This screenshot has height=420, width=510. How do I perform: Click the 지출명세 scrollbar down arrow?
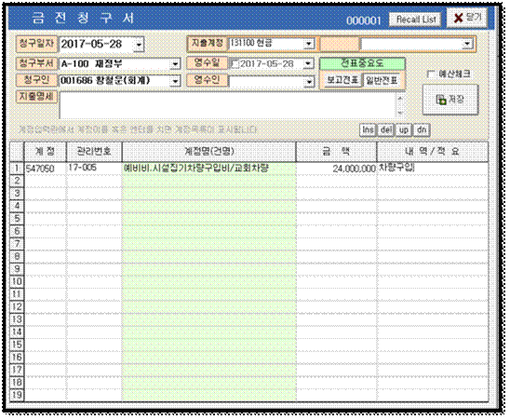[x=401, y=114]
